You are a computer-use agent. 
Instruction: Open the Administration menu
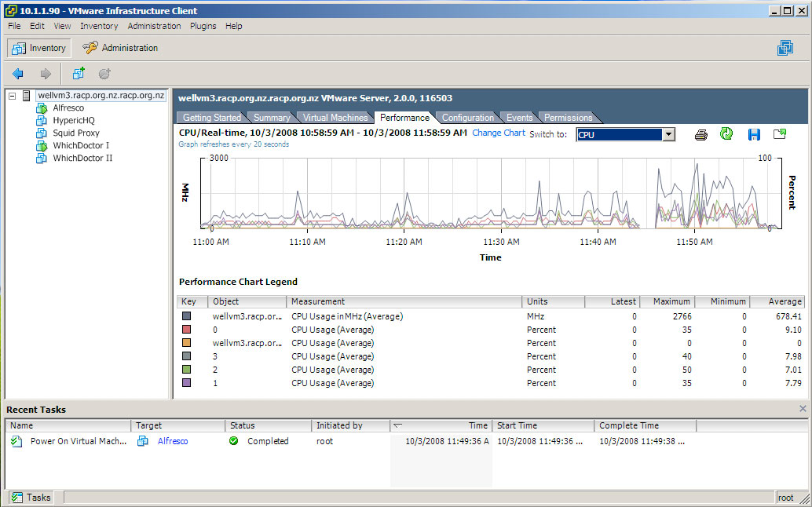coord(155,26)
